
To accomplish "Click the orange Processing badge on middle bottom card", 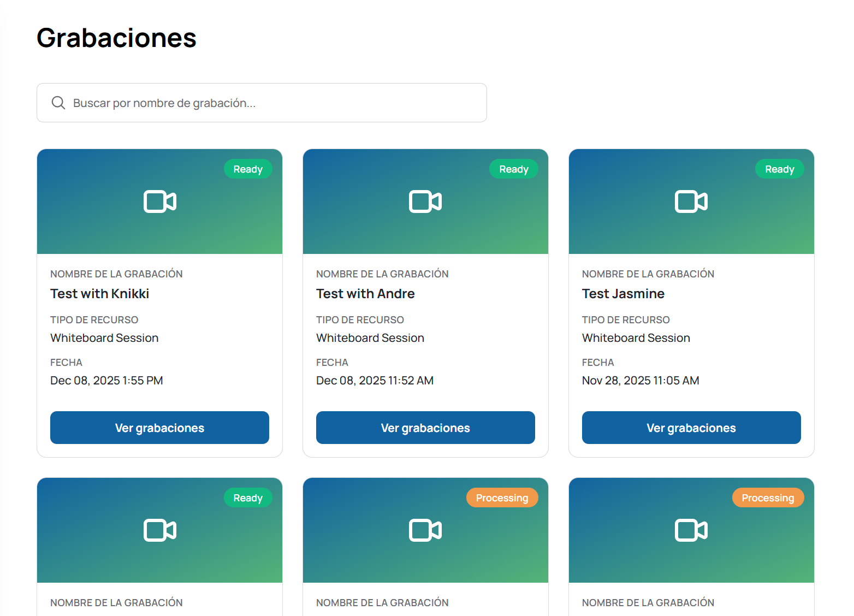I will tap(502, 497).
